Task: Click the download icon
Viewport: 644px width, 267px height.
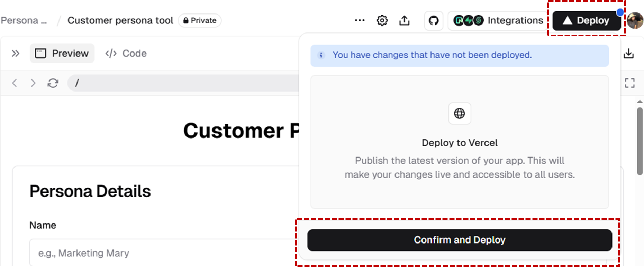Action: [628, 54]
